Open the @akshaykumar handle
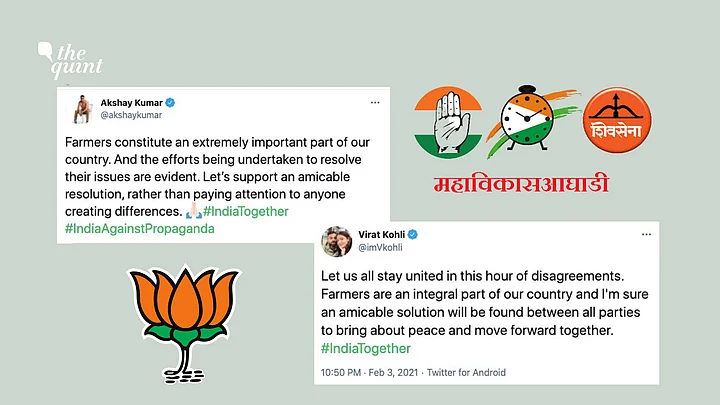The image size is (720, 405). 131,115
